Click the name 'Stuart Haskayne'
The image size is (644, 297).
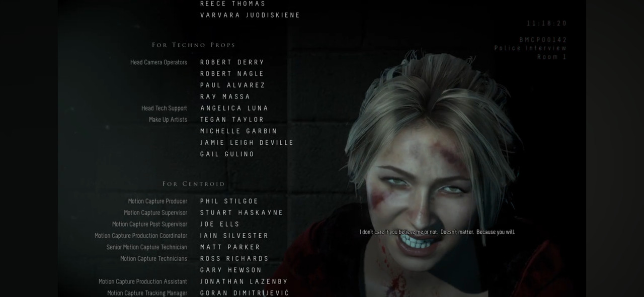[x=242, y=213]
